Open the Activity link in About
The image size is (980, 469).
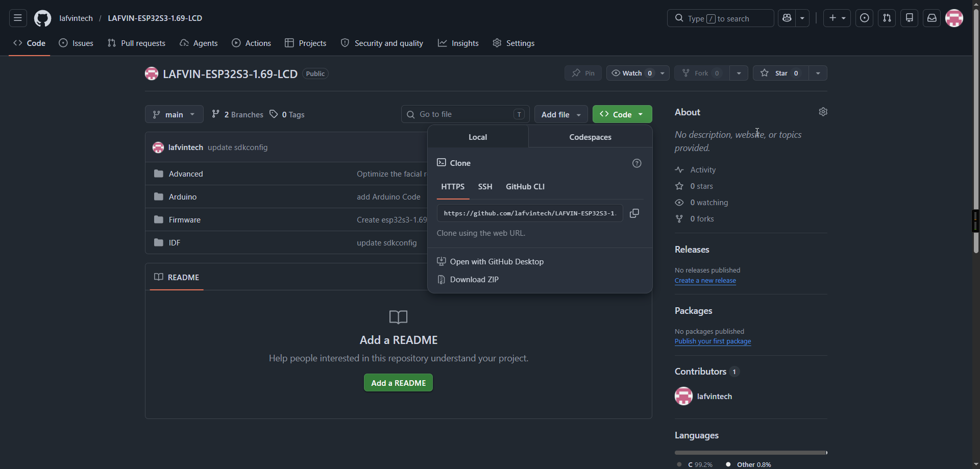(695, 170)
